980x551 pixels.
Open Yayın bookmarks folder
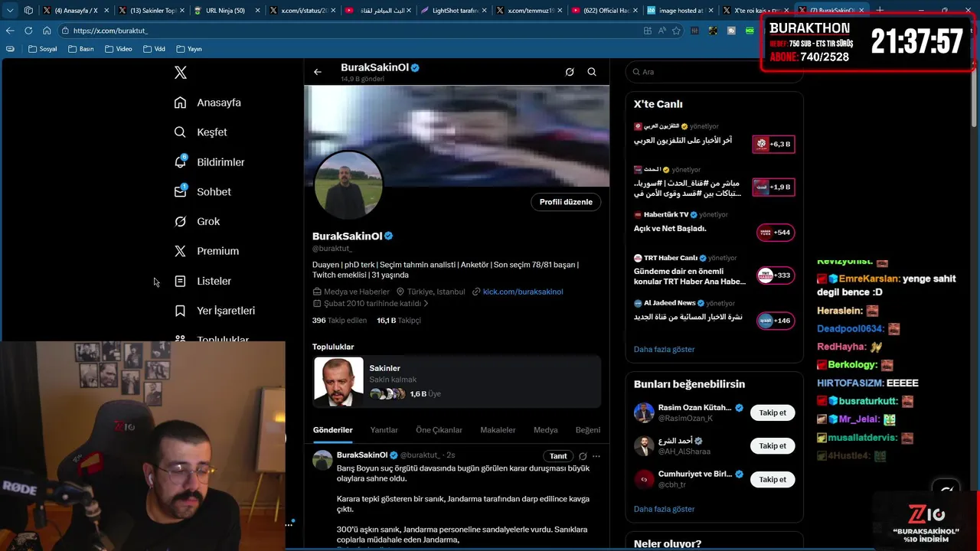coord(189,49)
